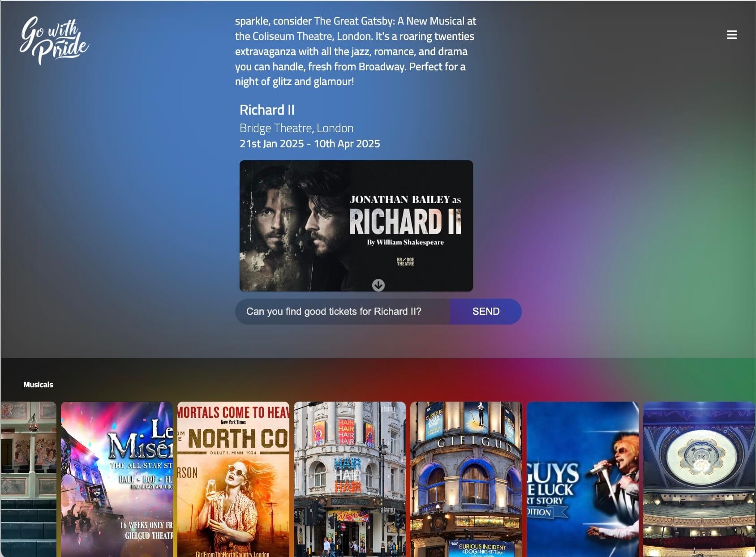Open the Les Misérables musical poster

[x=117, y=479]
